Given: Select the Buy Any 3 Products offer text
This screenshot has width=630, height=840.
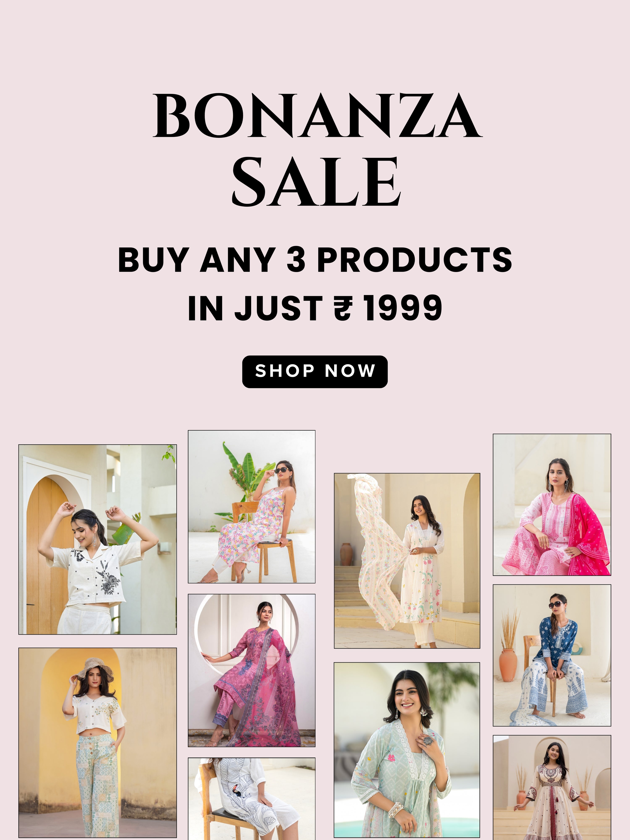Looking at the screenshot, I should tap(315, 259).
